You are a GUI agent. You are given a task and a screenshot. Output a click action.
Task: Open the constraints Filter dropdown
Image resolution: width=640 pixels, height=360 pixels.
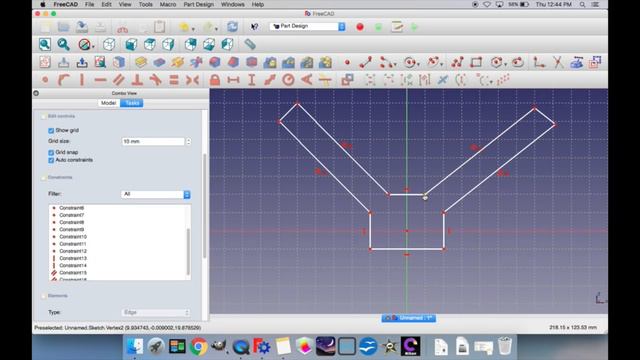[156, 194]
